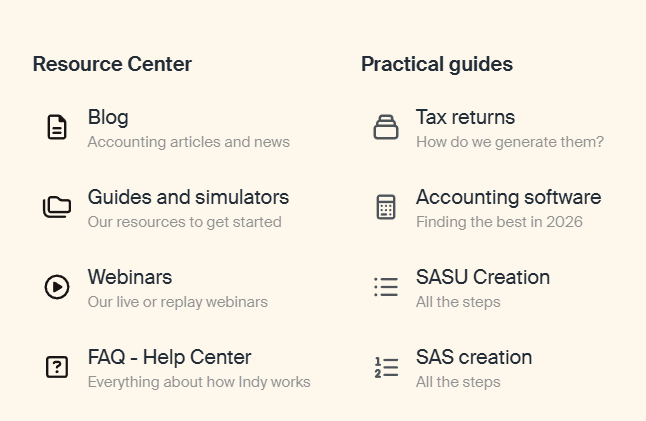Go to Webinars page

point(130,277)
